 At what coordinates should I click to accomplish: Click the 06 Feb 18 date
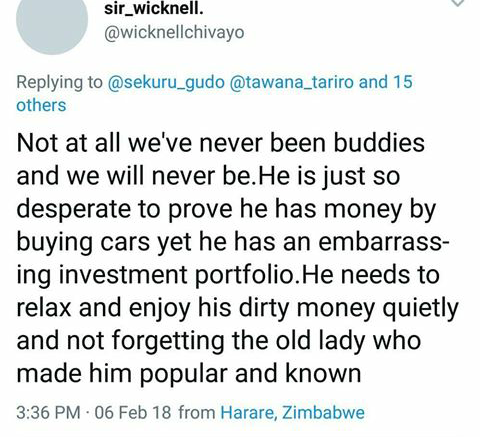(x=133, y=412)
